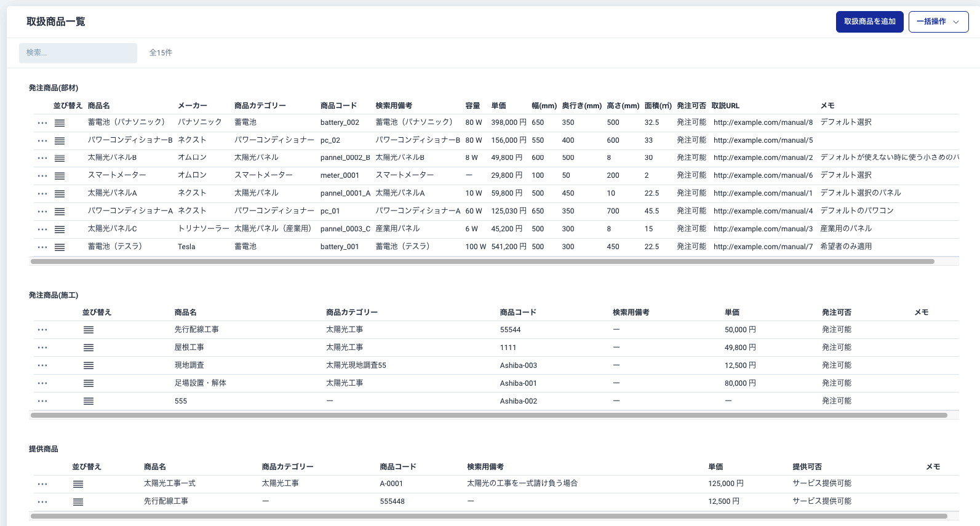Click reorder handle for 太陽光工事一式
Screen dimensions: 980x526
pos(78,484)
